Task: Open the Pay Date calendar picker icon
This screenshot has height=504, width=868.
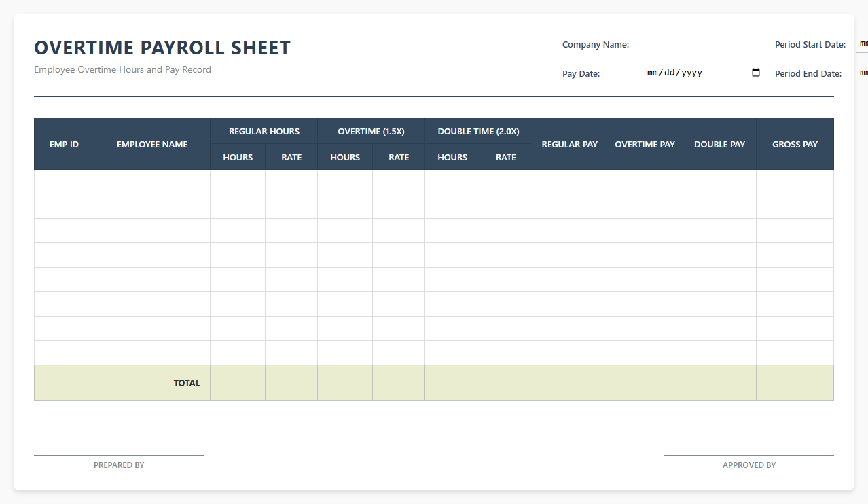Action: 756,73
